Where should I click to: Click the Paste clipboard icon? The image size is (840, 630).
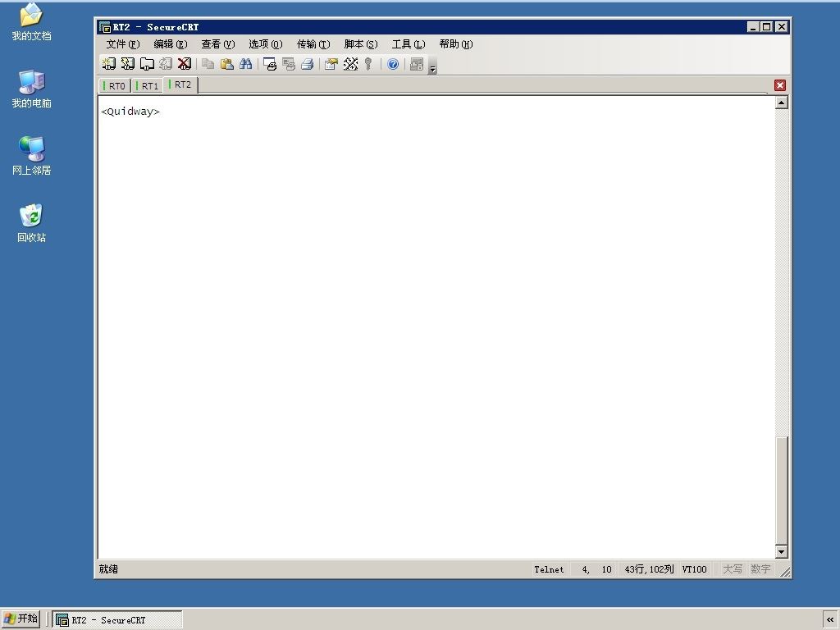click(227, 64)
